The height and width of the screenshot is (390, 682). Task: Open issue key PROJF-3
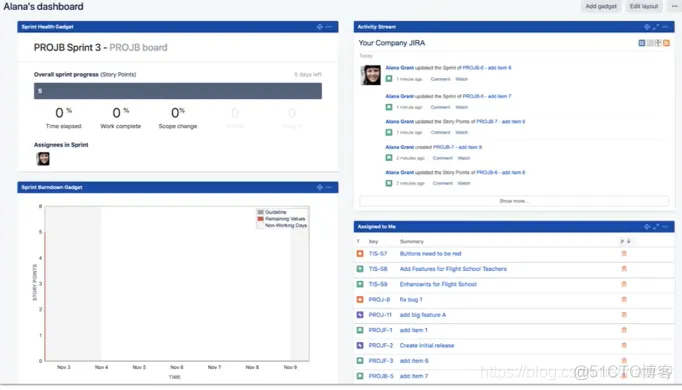pyautogui.click(x=381, y=360)
